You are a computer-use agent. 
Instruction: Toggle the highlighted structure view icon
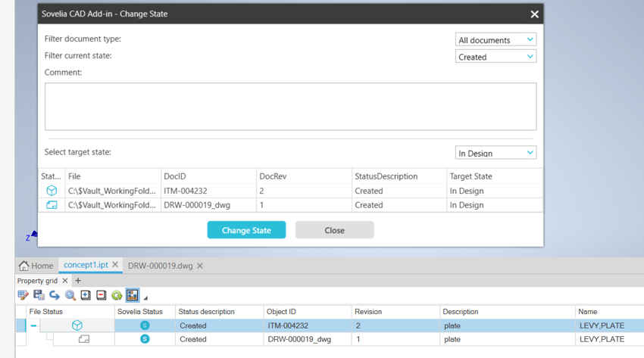(133, 295)
